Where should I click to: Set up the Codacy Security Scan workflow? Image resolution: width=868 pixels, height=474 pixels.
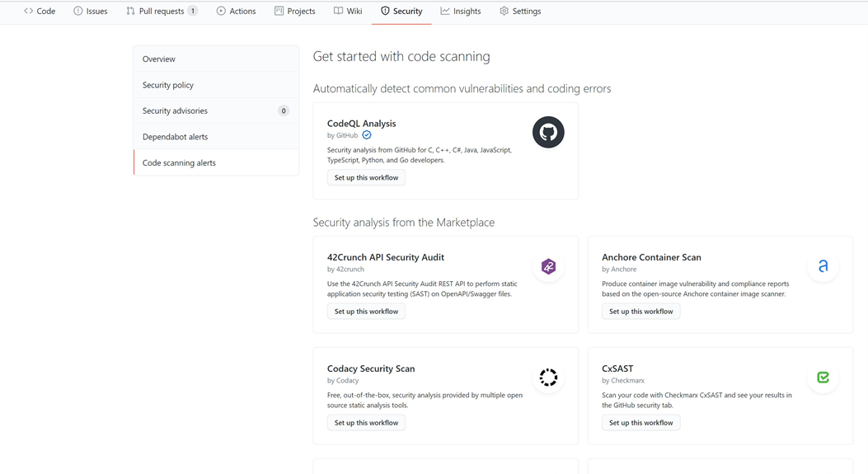click(366, 423)
